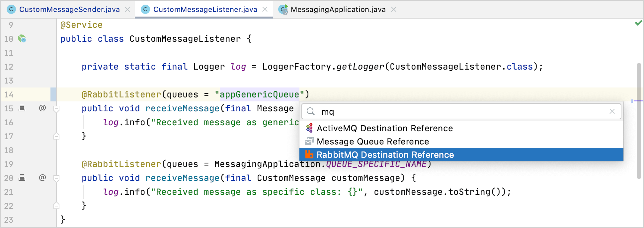The height and width of the screenshot is (228, 644).
Task: Collapse the receiveMessage method at line 20
Action: 56,178
